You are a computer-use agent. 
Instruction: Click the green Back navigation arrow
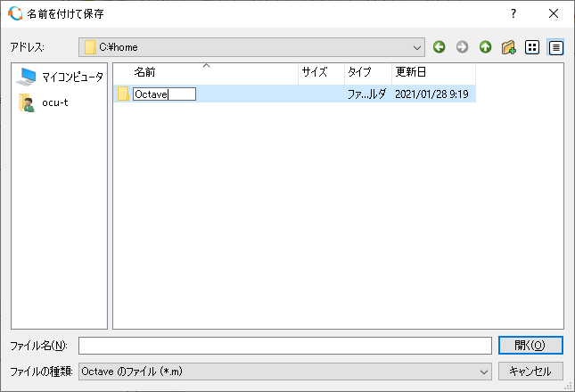point(439,47)
